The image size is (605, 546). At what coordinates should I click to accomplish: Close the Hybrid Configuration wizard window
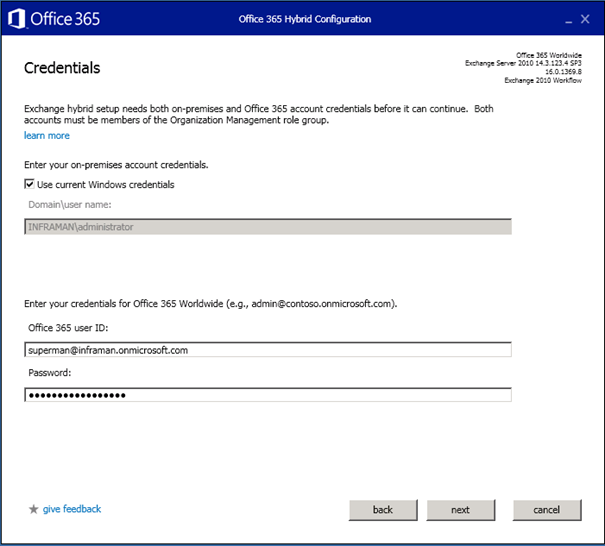[584, 19]
